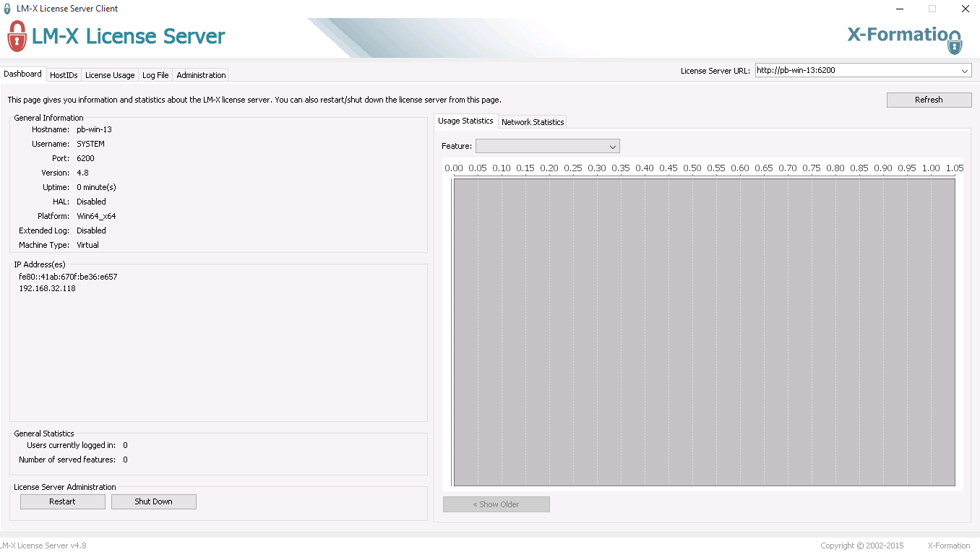Click the Shut Down button
Screen dimensions: 980x552
[153, 501]
